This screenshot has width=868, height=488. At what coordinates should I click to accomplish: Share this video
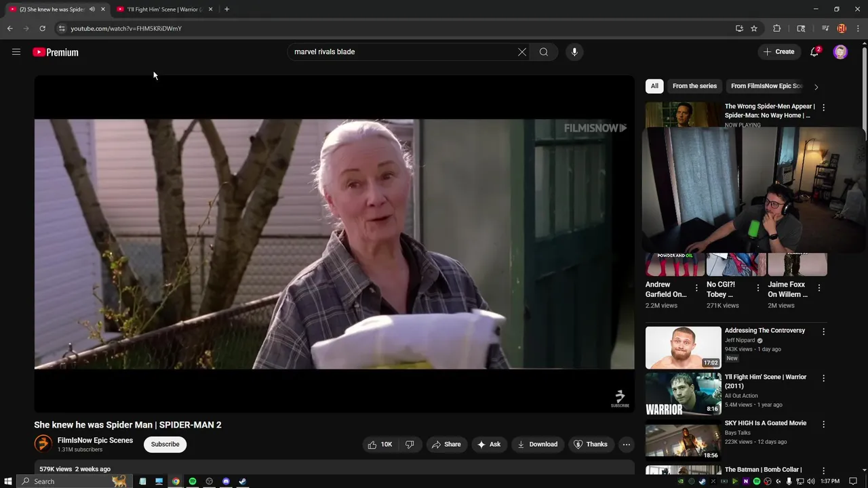pyautogui.click(x=446, y=445)
